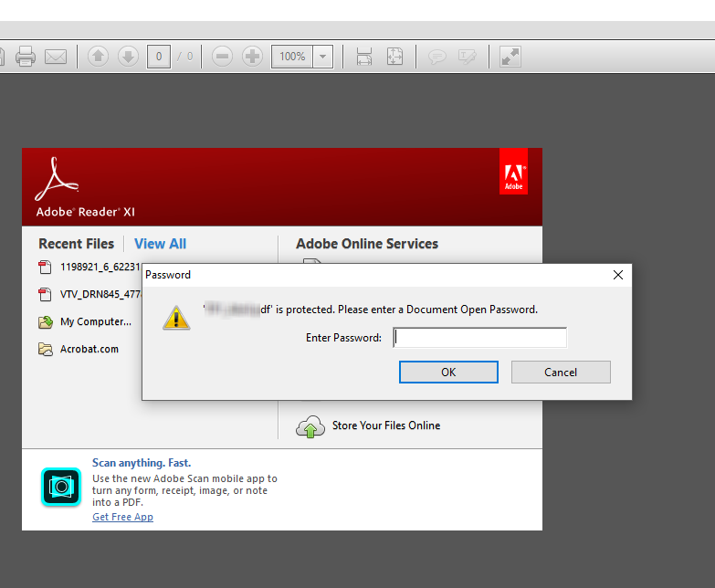Image resolution: width=715 pixels, height=588 pixels.
Task: Click the Adobe logo badge
Action: pos(513,171)
